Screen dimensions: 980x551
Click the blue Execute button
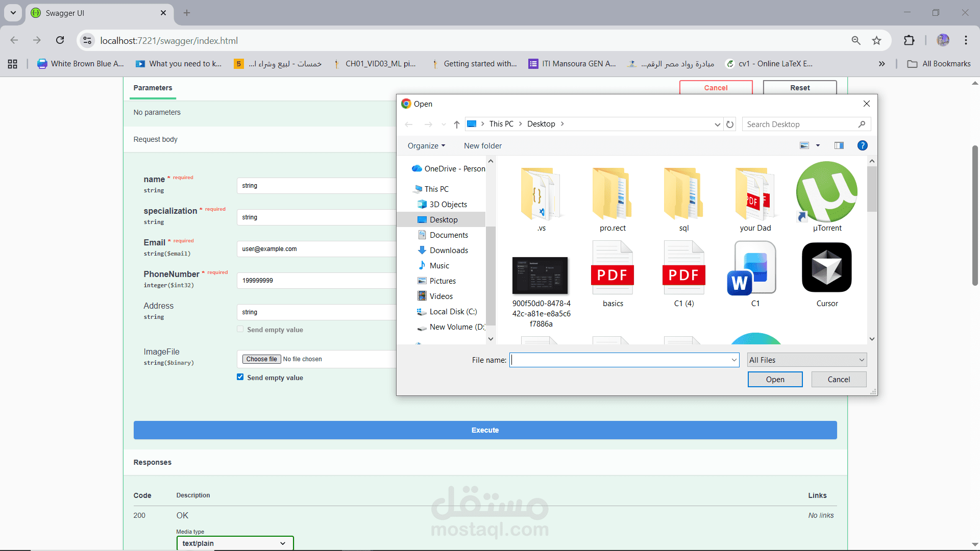485,430
